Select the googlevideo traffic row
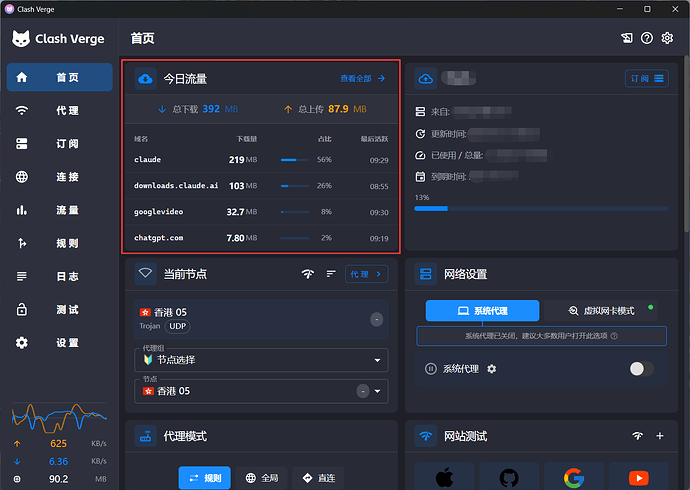The image size is (690, 490). click(x=261, y=212)
